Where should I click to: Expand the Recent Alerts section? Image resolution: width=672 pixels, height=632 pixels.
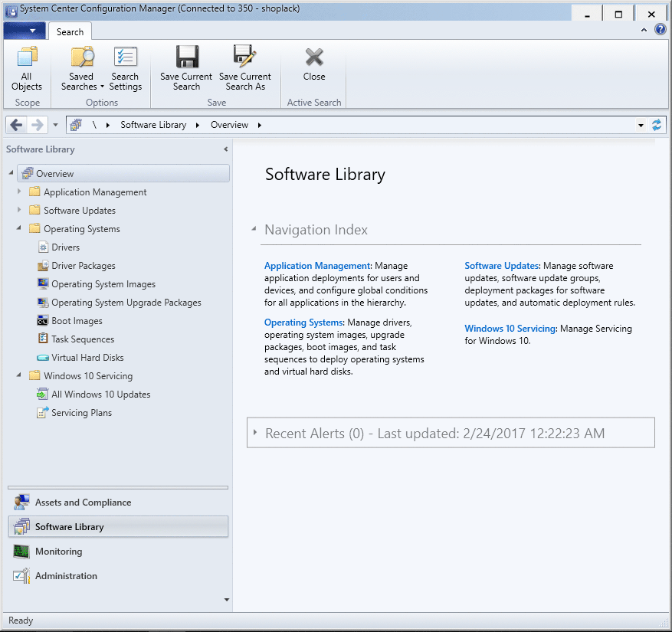[255, 432]
